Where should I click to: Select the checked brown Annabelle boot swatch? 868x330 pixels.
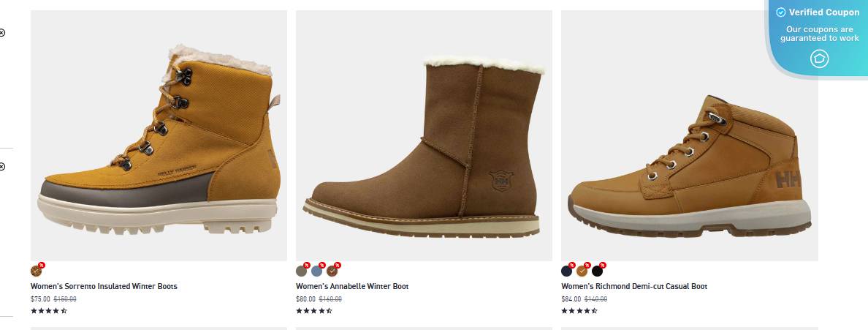tap(332, 271)
